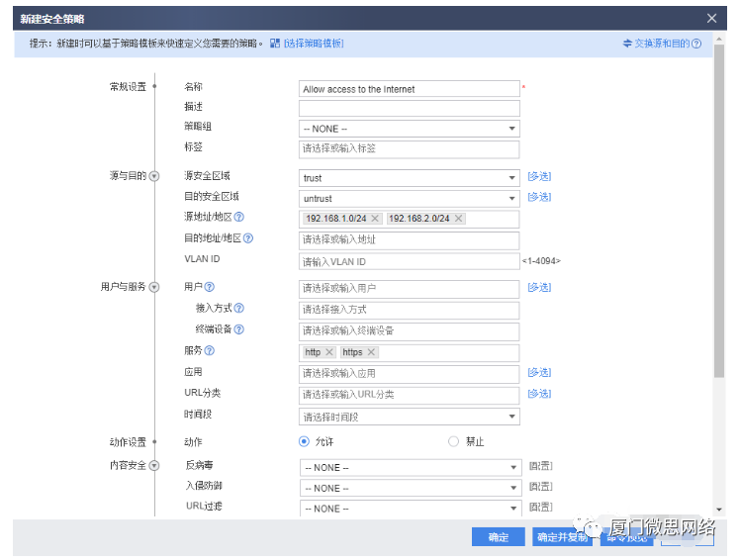Click 多选 next to 目的安全区域
739x560 pixels.
[x=539, y=197]
